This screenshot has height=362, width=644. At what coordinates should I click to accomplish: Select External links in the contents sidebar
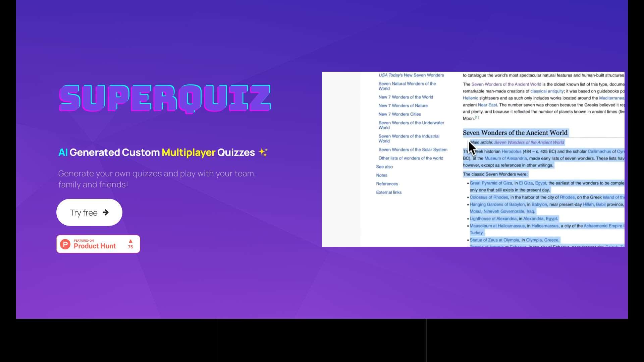tap(388, 192)
